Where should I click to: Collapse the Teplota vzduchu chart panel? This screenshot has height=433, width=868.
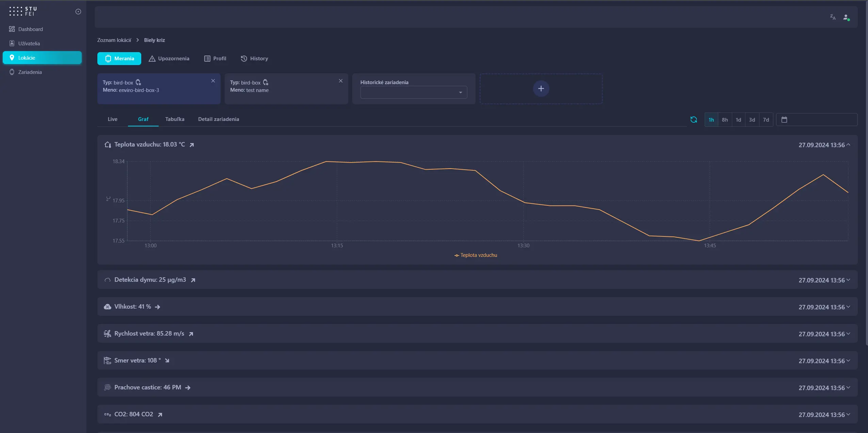click(x=848, y=145)
